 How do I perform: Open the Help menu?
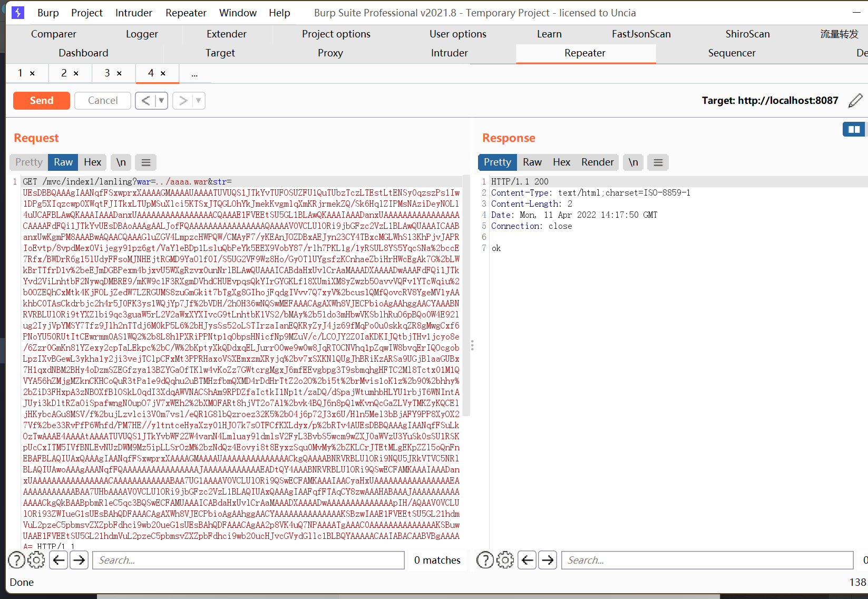(x=279, y=13)
